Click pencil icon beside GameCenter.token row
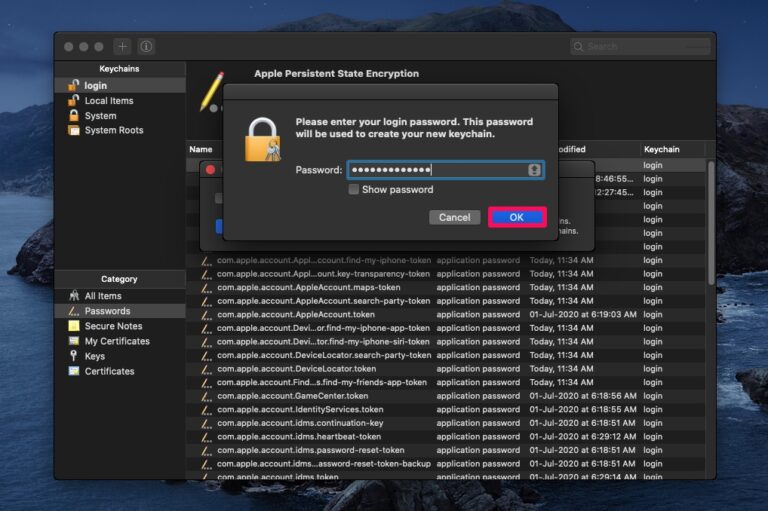Viewport: 768px width, 511px height. (207, 396)
